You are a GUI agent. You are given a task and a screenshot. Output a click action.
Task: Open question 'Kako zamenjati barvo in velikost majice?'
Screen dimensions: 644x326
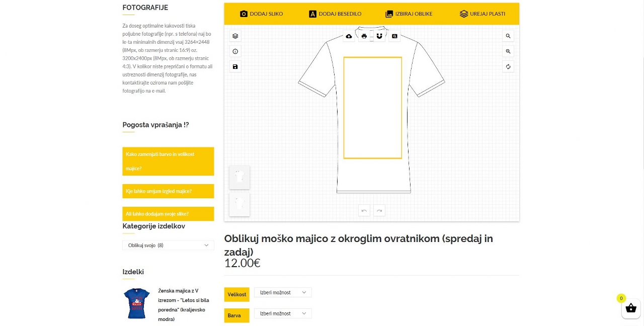pyautogui.click(x=168, y=161)
